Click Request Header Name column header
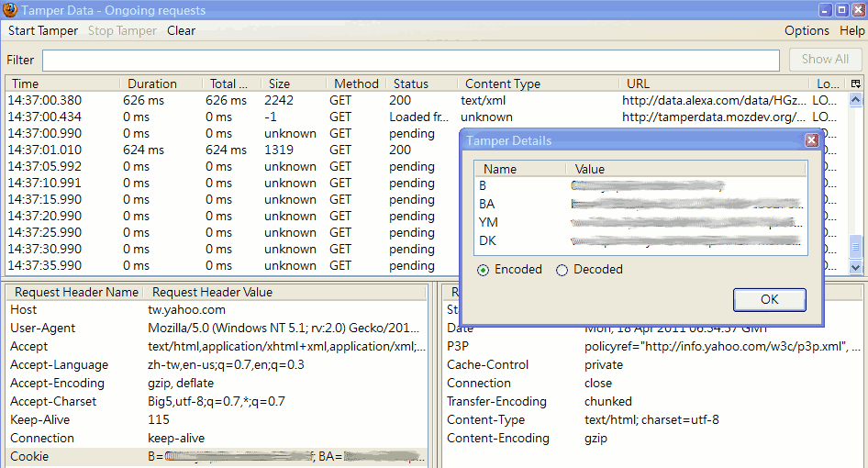 76,292
